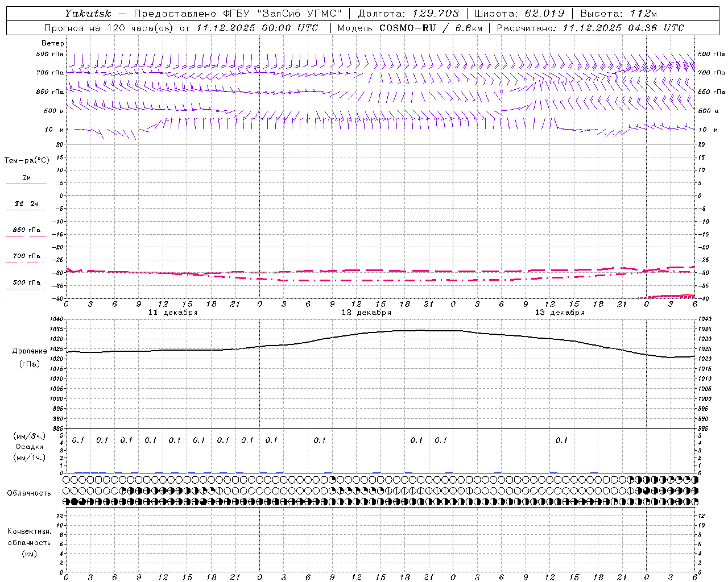
Task: Click the Ветер panel label
Action: tap(53, 43)
